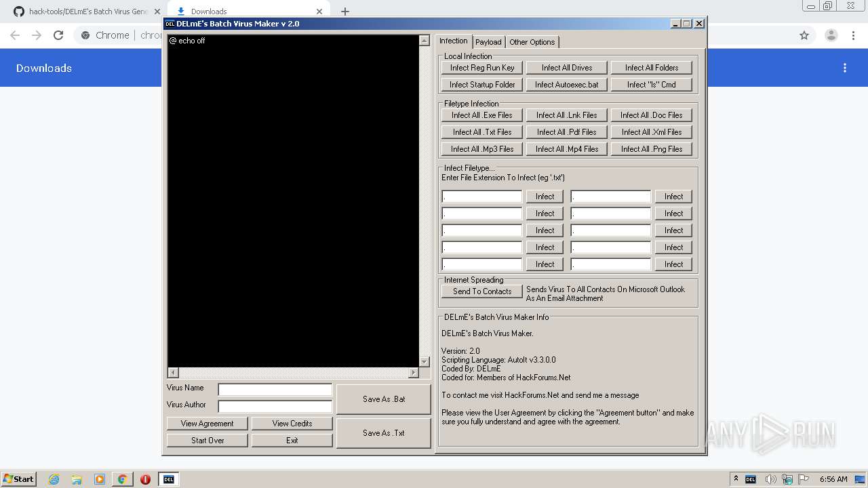
Task: Go back in Chrome
Action: coord(15,35)
